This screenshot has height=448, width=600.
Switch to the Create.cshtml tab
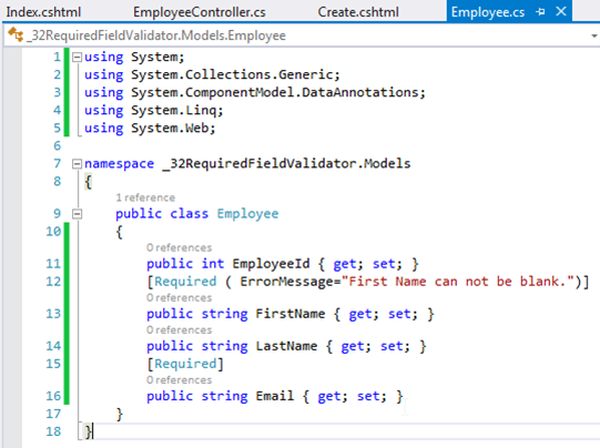tap(358, 12)
